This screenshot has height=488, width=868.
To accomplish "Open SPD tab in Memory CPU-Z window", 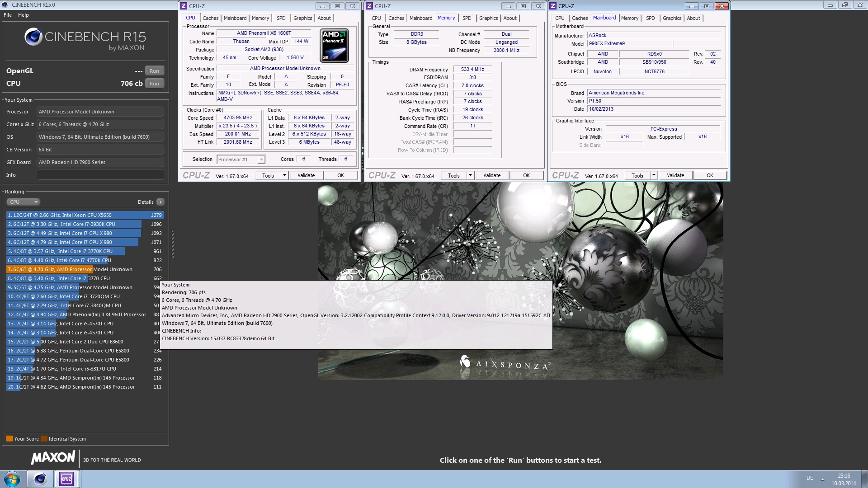I will point(467,18).
